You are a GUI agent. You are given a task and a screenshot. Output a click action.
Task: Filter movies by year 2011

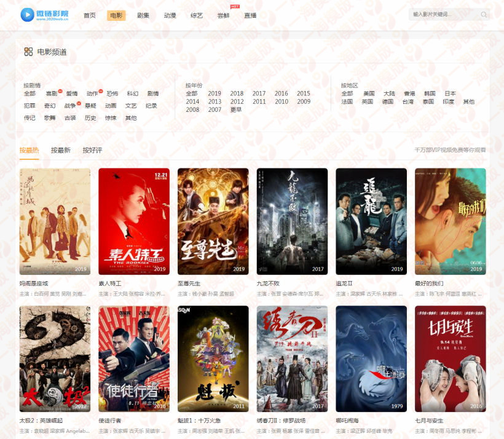pyautogui.click(x=259, y=101)
